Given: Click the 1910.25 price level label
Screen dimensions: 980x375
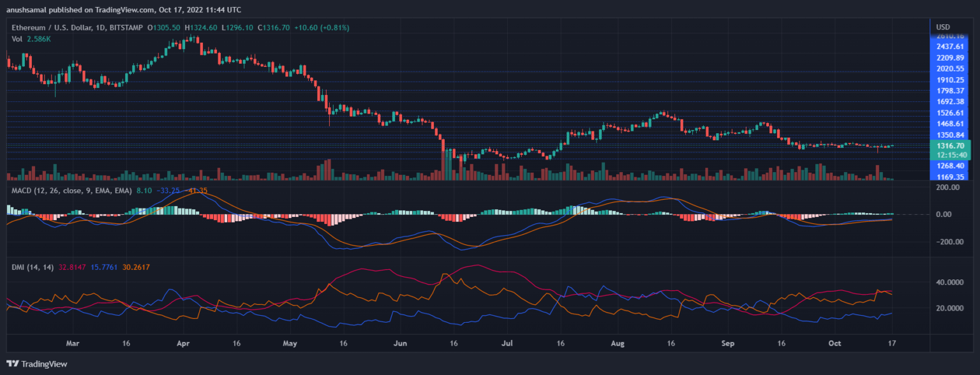Looking at the screenshot, I should pos(950,80).
